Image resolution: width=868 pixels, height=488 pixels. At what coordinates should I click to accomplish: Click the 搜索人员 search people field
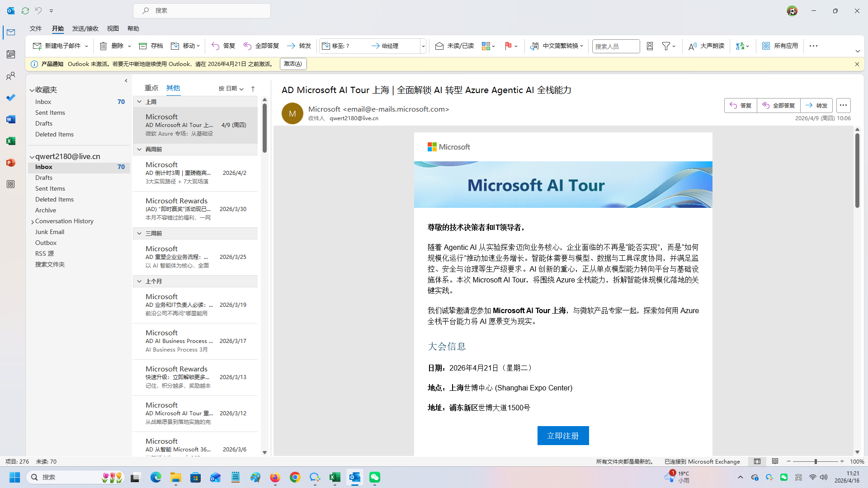pos(615,46)
